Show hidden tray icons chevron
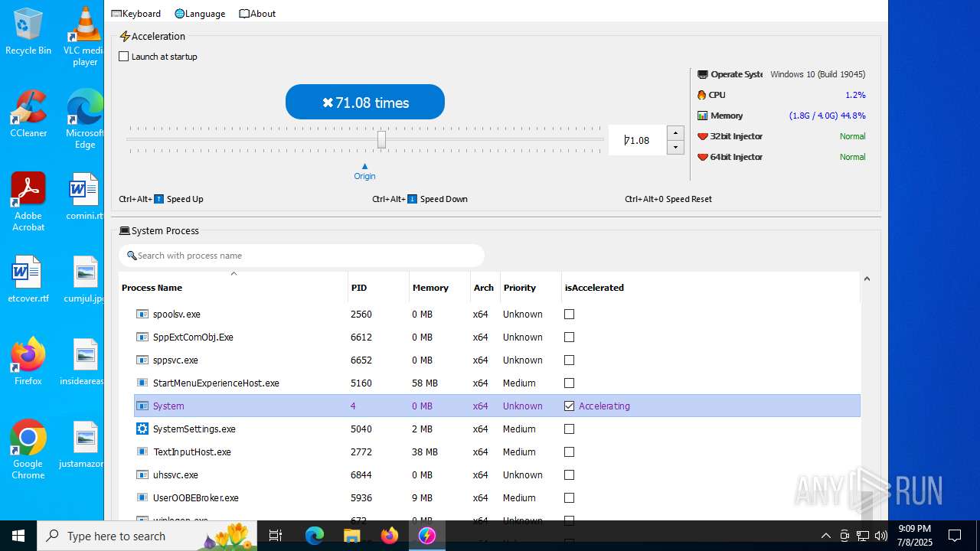The height and width of the screenshot is (551, 980). (825, 536)
